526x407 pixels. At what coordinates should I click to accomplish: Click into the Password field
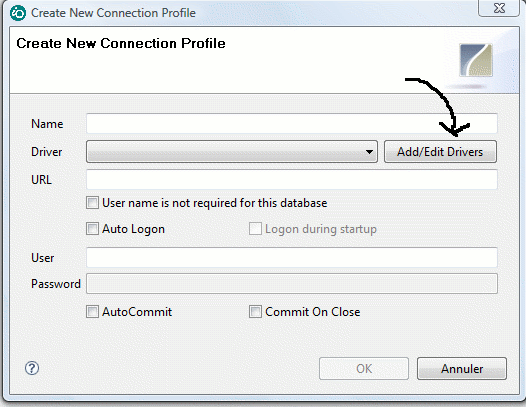(292, 284)
